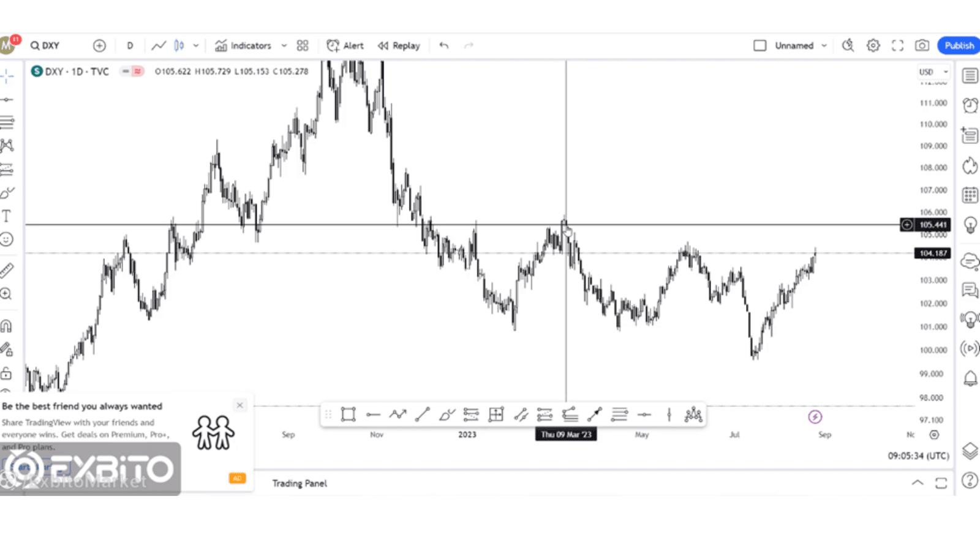Toggle stay in drawing mode
Screen dimensions: 980x551
click(x=7, y=350)
